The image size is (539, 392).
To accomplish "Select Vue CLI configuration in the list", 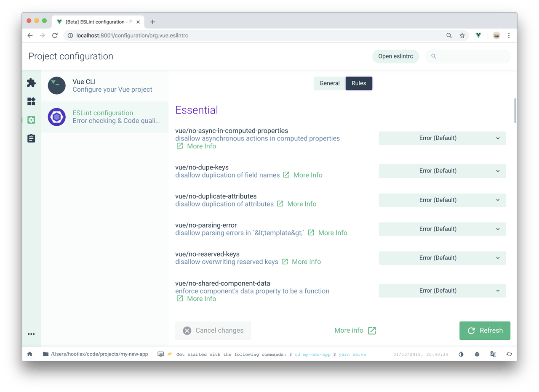I will [105, 85].
